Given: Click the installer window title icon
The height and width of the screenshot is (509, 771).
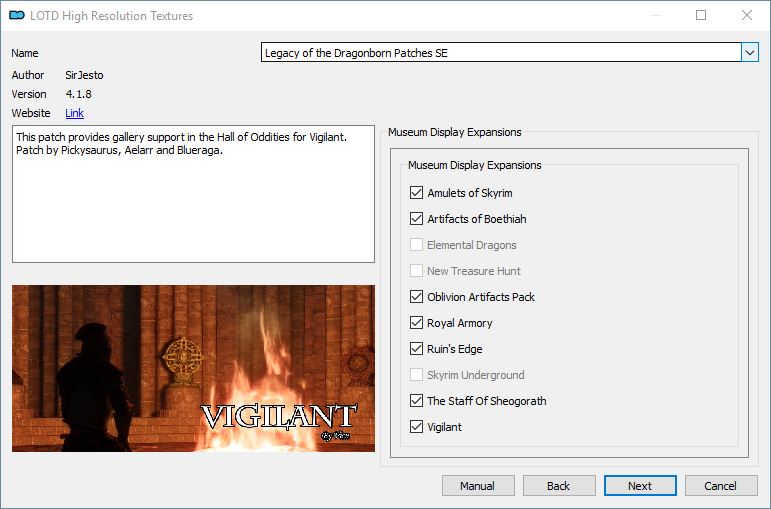Looking at the screenshot, I should pyautogui.click(x=17, y=16).
